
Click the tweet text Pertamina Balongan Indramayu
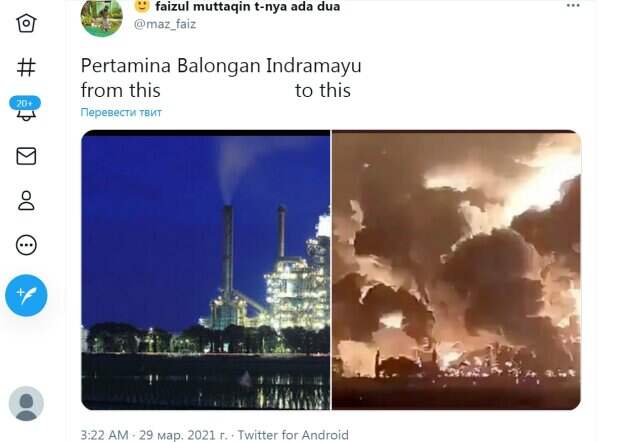pyautogui.click(x=221, y=66)
